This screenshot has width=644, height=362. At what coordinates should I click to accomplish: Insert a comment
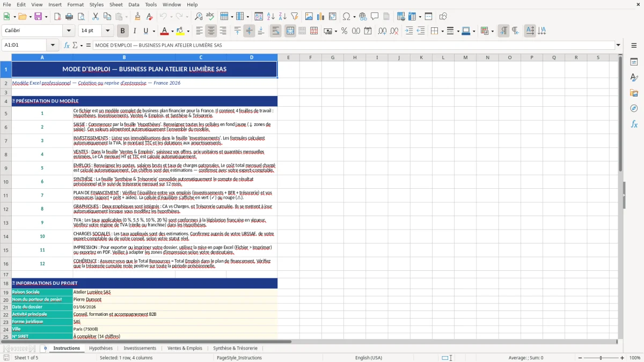click(x=375, y=17)
